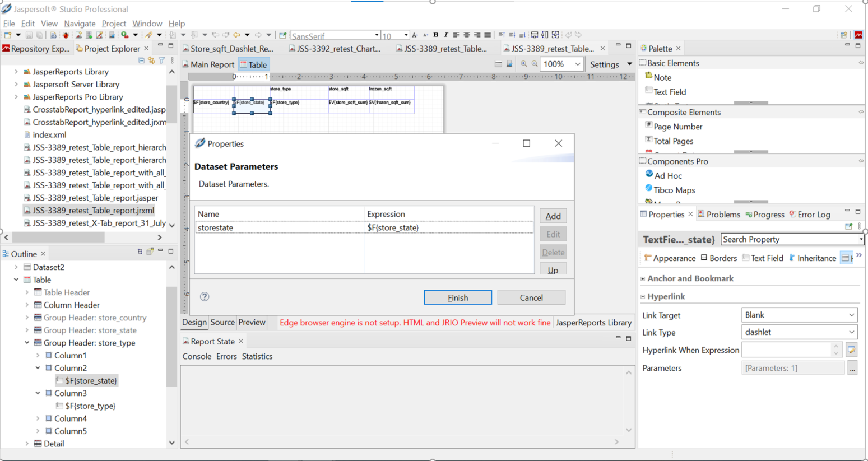Image resolution: width=868 pixels, height=461 pixels.
Task: Open the Statistics tab in Report State
Action: coord(257,356)
